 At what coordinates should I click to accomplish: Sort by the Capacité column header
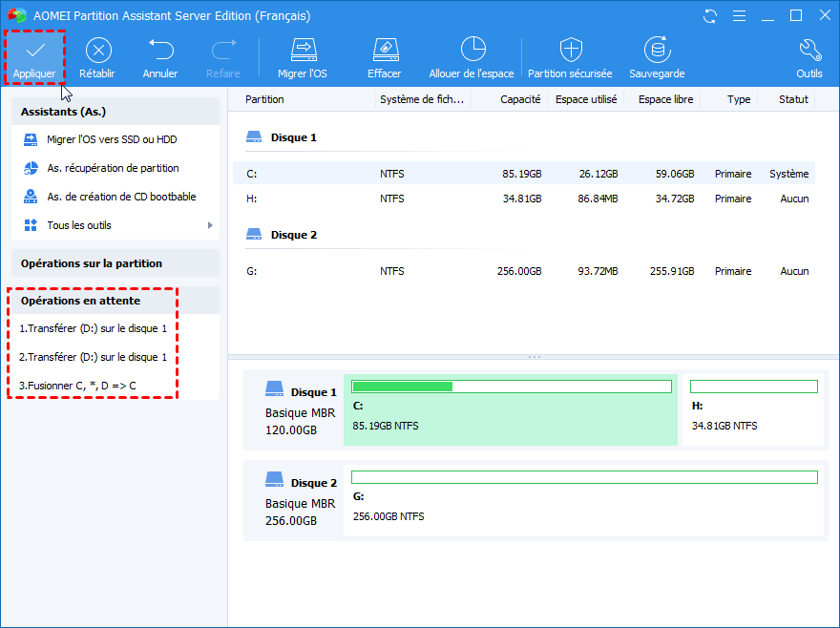520,99
